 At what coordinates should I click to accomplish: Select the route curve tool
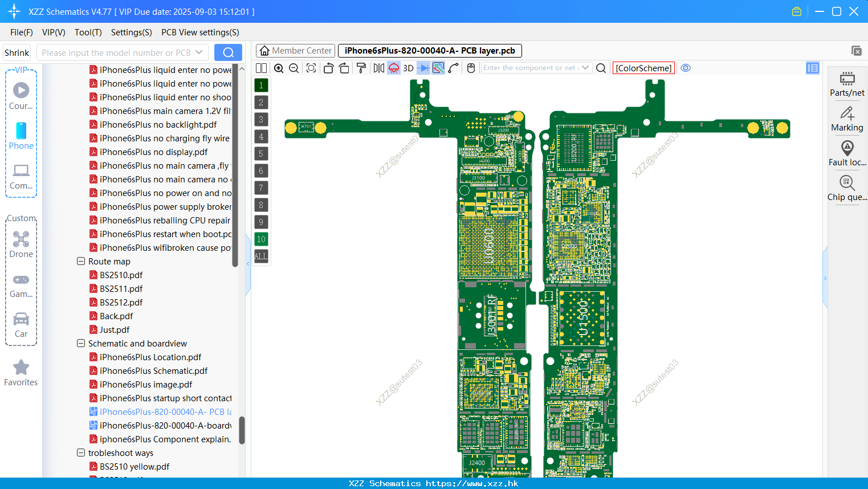(x=453, y=68)
